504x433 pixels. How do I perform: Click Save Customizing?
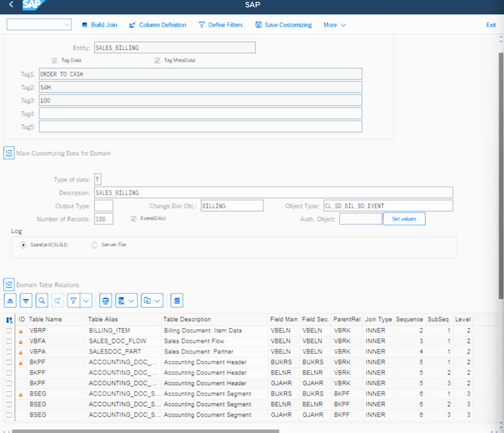click(283, 25)
